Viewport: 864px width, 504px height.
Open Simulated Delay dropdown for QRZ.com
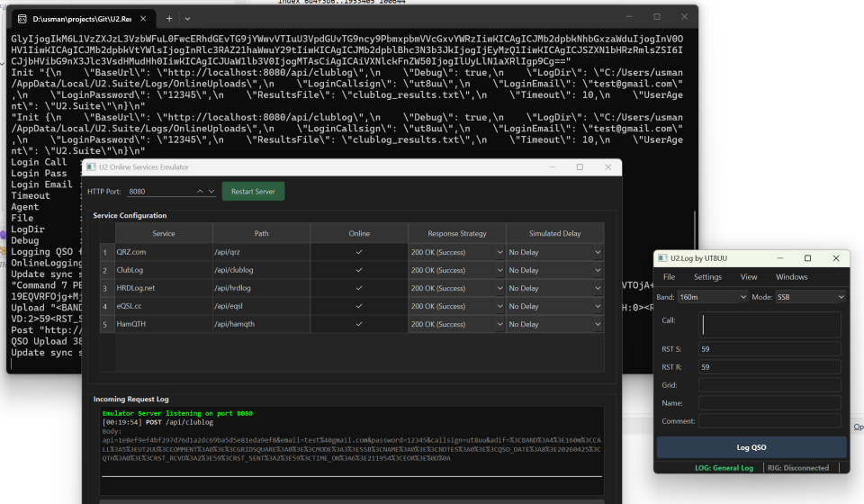click(x=554, y=252)
